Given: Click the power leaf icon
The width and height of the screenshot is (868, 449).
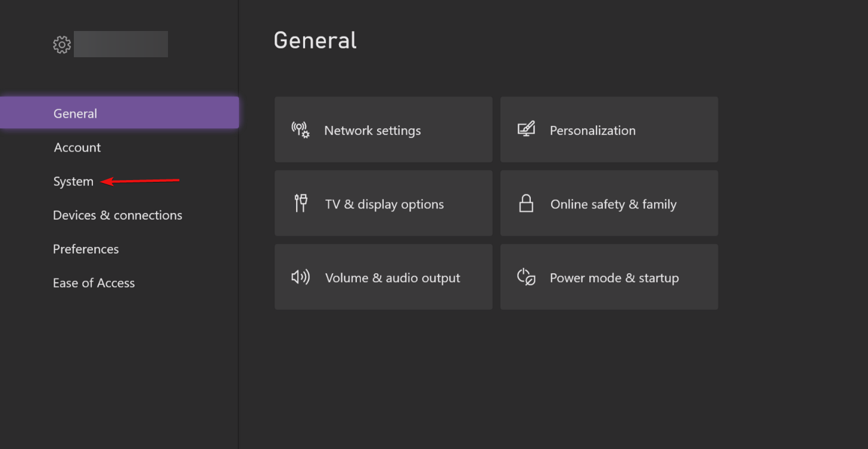Looking at the screenshot, I should [526, 277].
